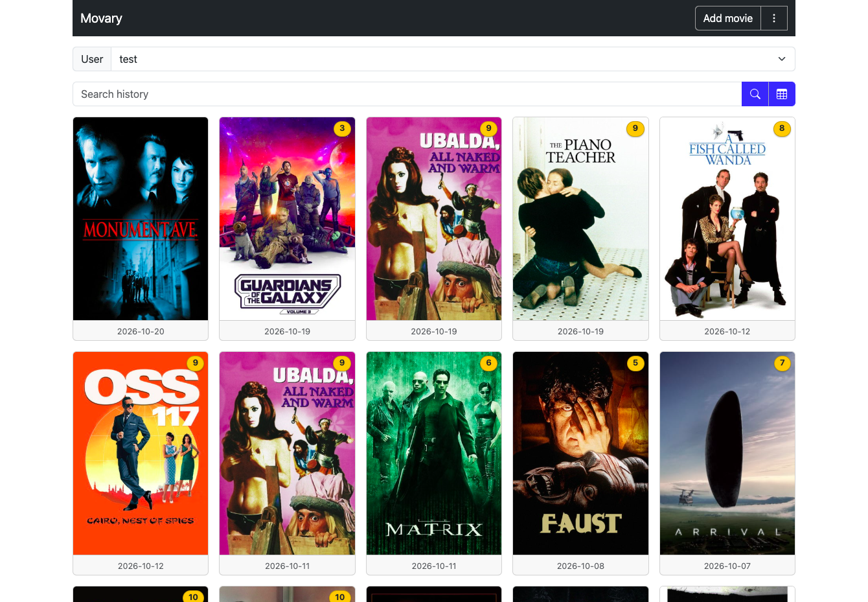The image size is (868, 602).
Task: Open the Faust movie poster
Action: [x=580, y=454]
